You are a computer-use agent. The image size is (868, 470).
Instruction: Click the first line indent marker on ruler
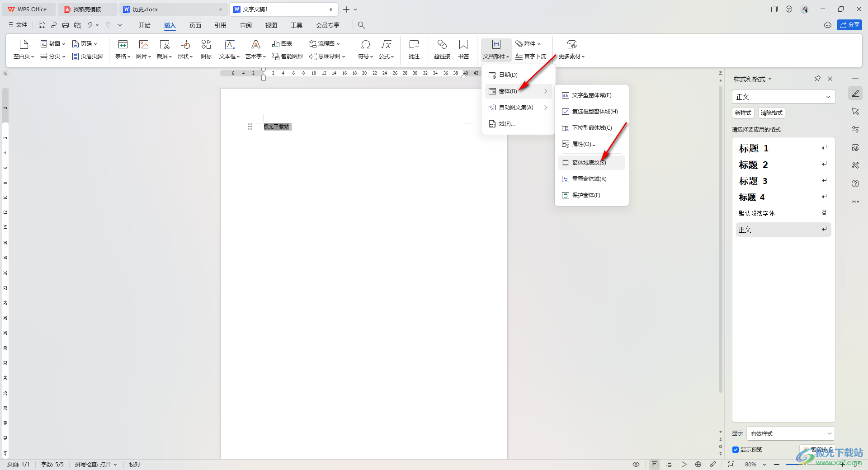point(264,70)
